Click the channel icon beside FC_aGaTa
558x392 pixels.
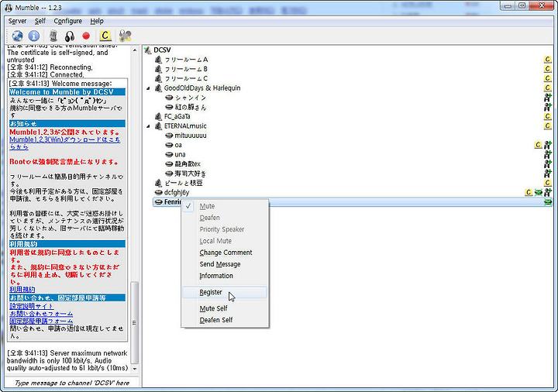pos(158,116)
